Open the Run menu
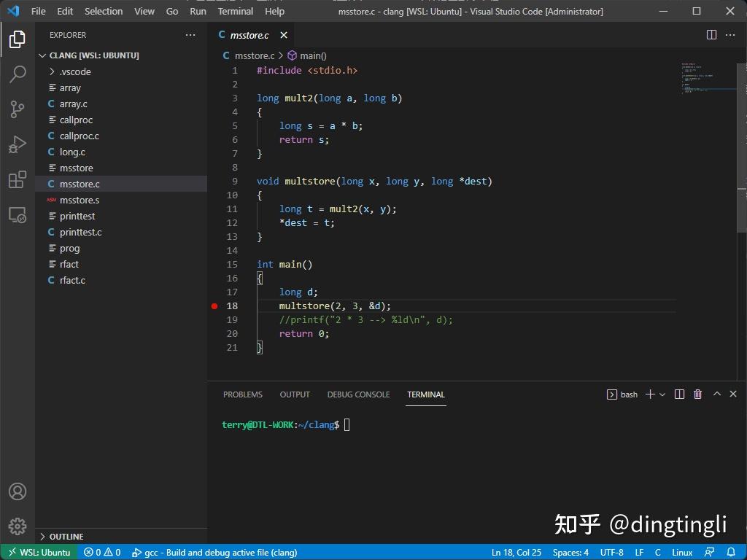 click(197, 11)
